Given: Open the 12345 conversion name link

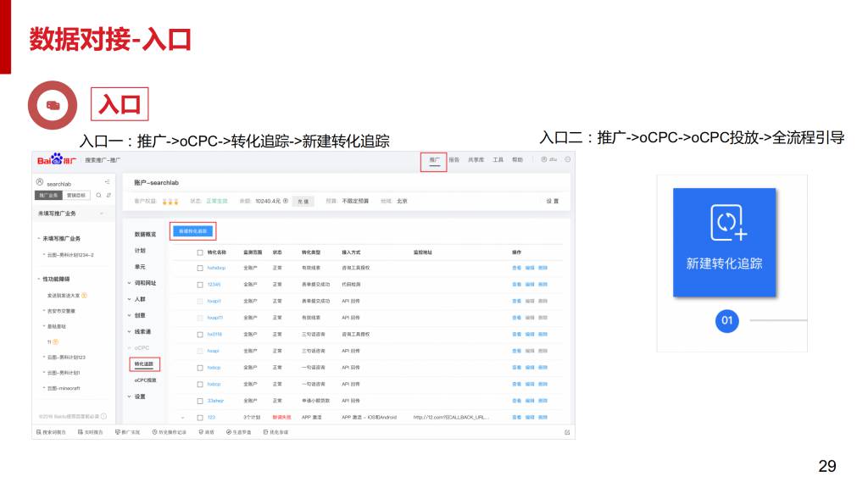Looking at the screenshot, I should (x=214, y=285).
